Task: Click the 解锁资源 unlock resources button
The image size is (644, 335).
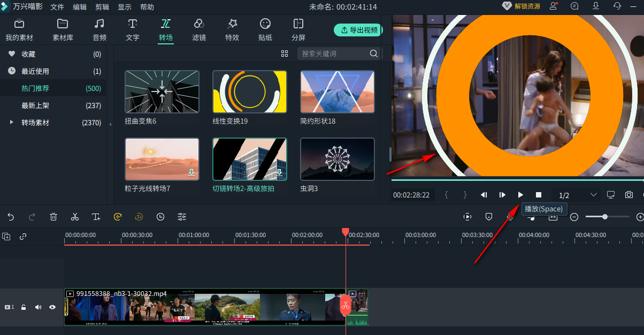Action: pyautogui.click(x=521, y=6)
